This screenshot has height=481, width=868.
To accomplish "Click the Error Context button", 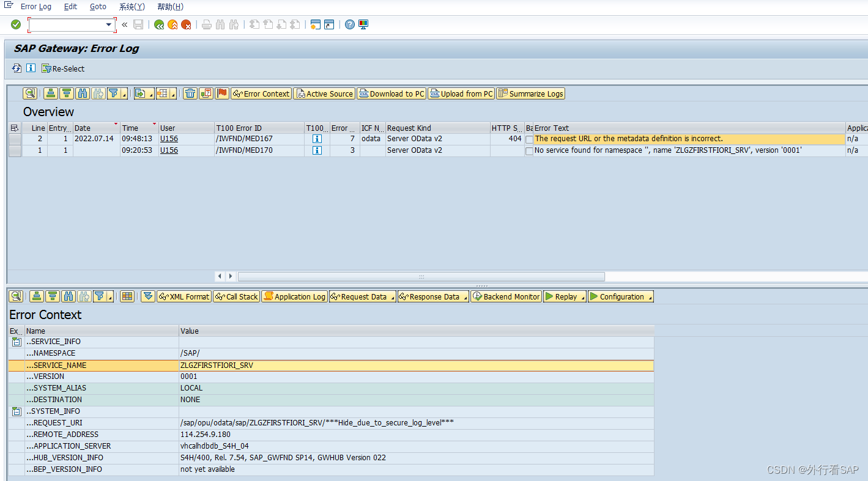I will (x=261, y=94).
